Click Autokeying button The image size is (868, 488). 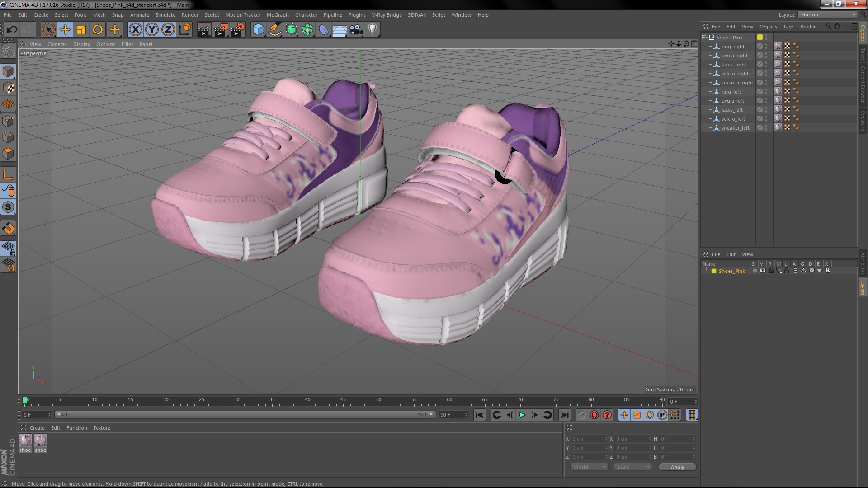(x=594, y=415)
